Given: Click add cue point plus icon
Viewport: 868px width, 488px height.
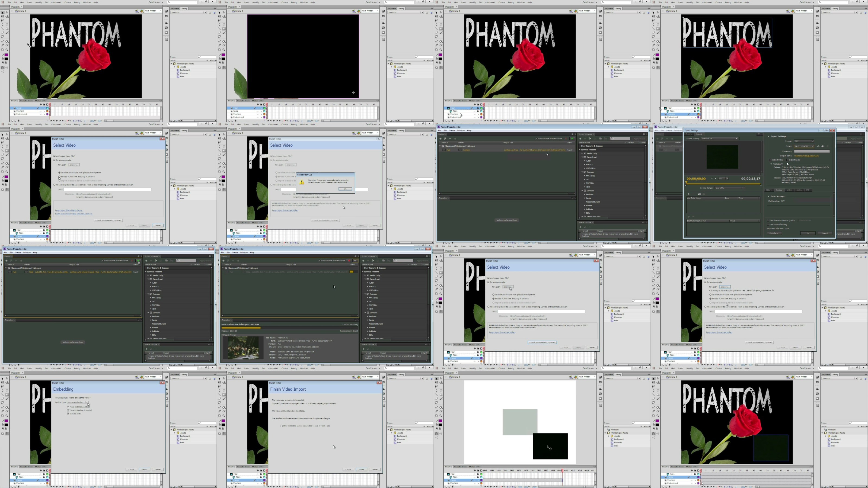Looking at the screenshot, I should [689, 194].
